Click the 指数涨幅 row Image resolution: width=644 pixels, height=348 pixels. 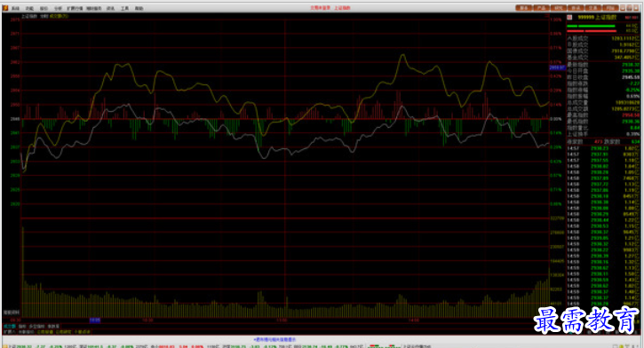click(x=603, y=90)
